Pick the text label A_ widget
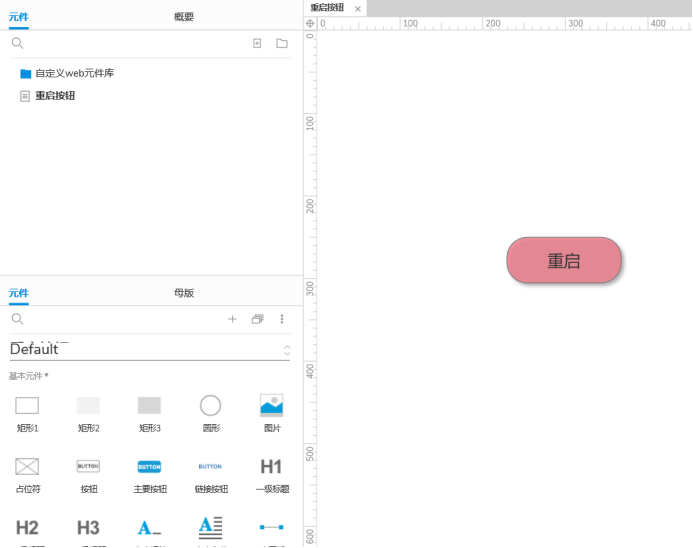693x548 pixels. tap(149, 530)
